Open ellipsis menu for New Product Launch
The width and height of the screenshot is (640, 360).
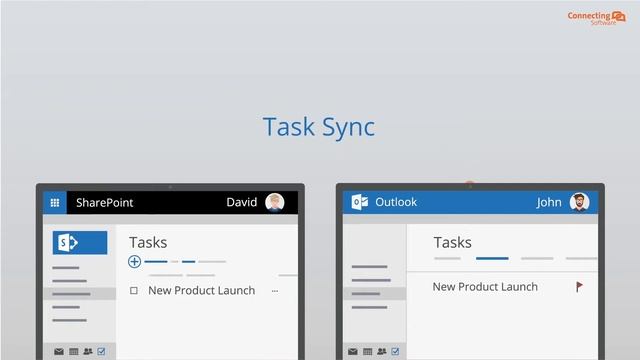[275, 291]
